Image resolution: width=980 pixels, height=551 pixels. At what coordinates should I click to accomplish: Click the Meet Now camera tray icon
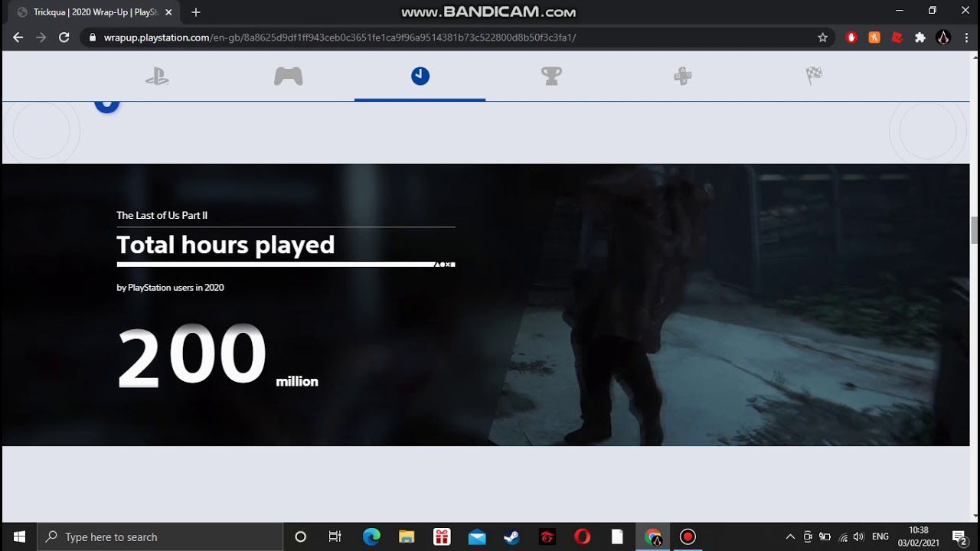coord(808,536)
